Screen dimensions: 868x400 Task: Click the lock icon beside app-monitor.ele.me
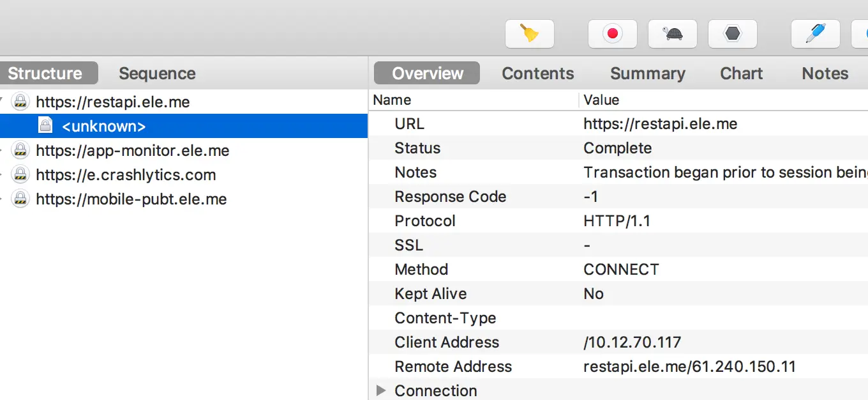point(21,150)
